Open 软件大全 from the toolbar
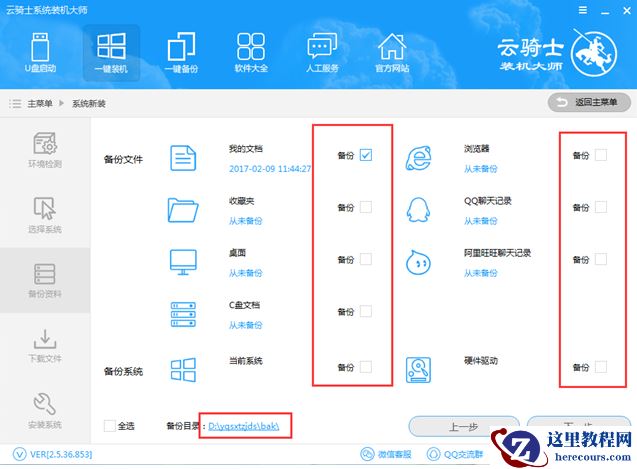The width and height of the screenshot is (637, 469). tap(251, 53)
